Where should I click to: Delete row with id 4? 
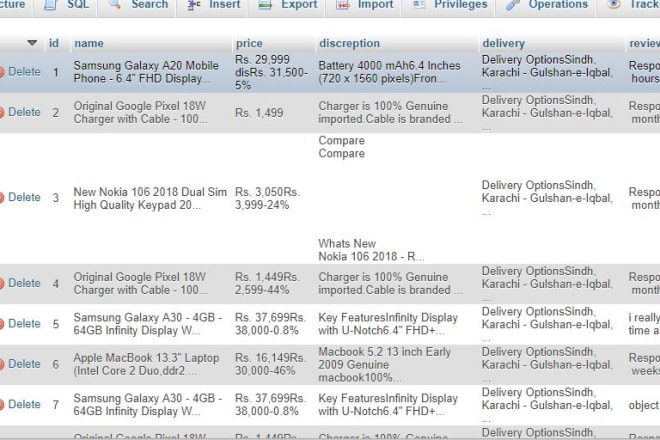tap(24, 283)
